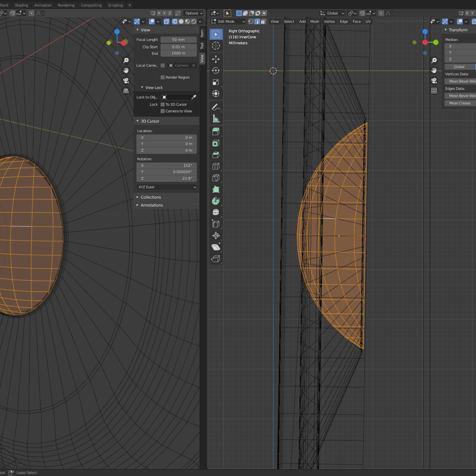Viewport: 476px width, 476px height.
Task: Select the Rotate tool
Action: (x=216, y=71)
